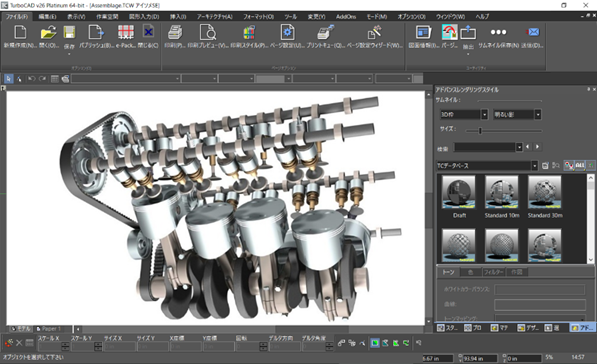Toggle the highlighted green snap button in bottom bar
Image resolution: width=597 pixels, height=364 pixels.
pos(375,343)
